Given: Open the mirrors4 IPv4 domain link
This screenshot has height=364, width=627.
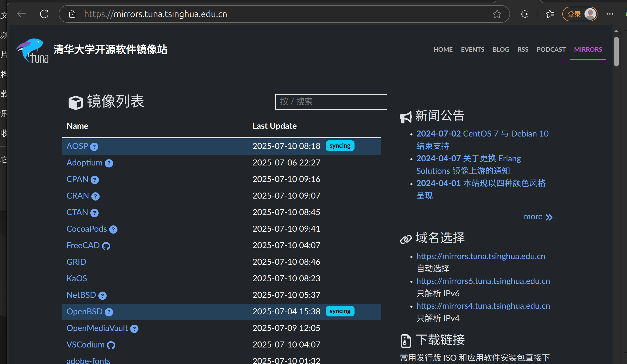Looking at the screenshot, I should coord(483,306).
